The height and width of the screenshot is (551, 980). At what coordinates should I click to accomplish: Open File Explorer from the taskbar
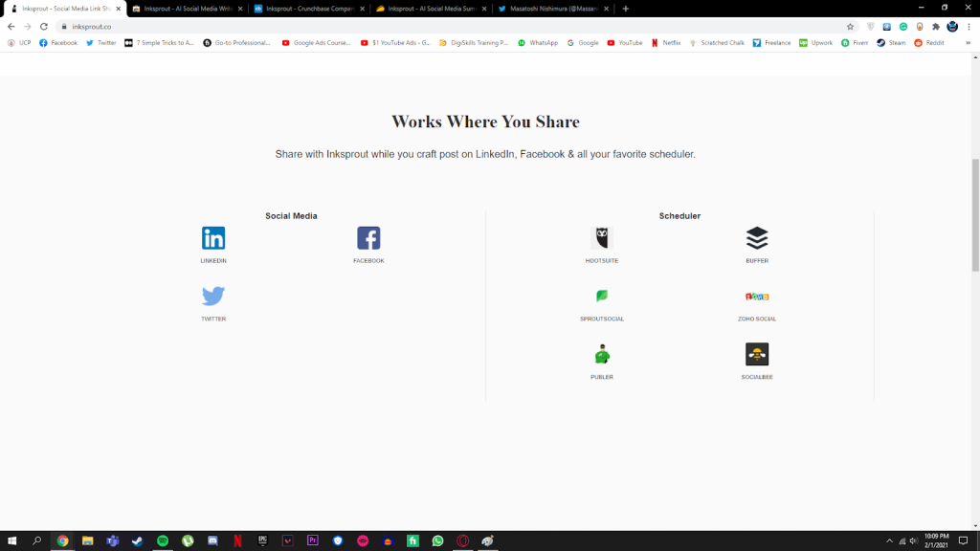pyautogui.click(x=87, y=541)
